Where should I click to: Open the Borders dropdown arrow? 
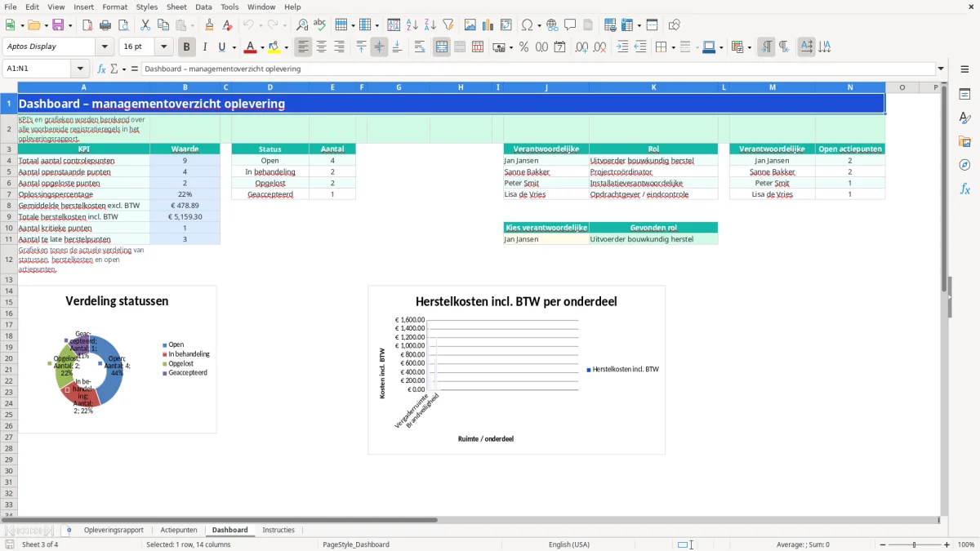673,47
